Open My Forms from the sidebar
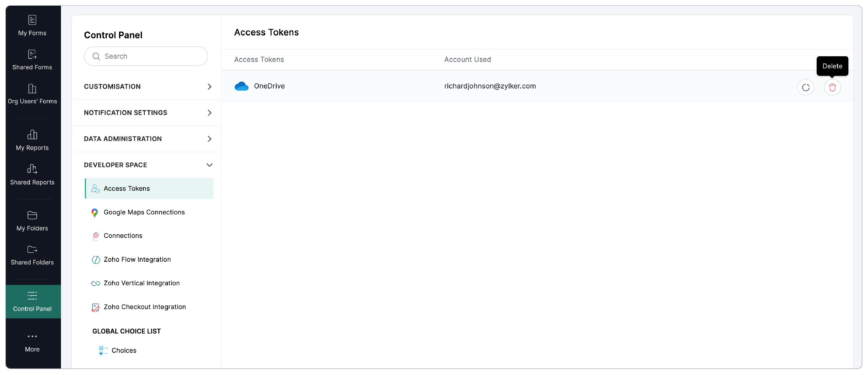Viewport: 868px width, 375px height. (32, 25)
